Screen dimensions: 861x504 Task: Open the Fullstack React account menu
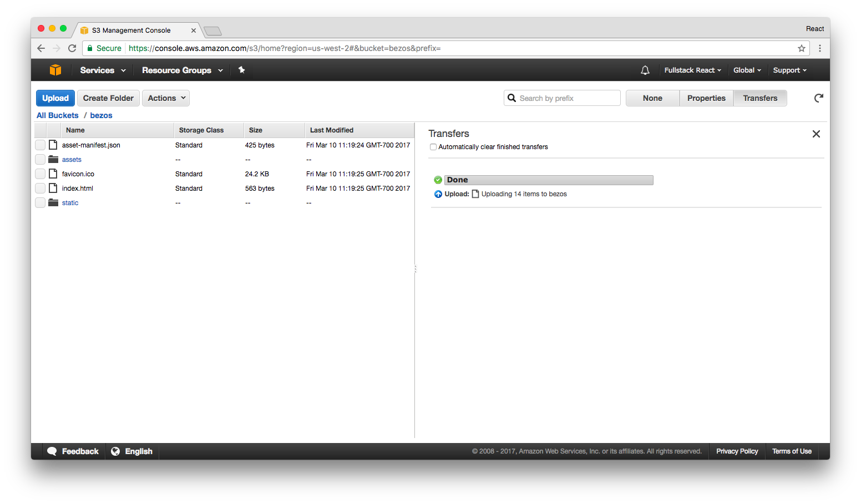(693, 70)
